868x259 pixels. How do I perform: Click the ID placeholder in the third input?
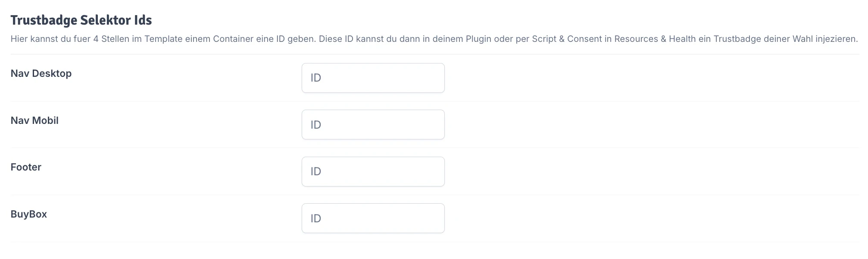click(315, 171)
